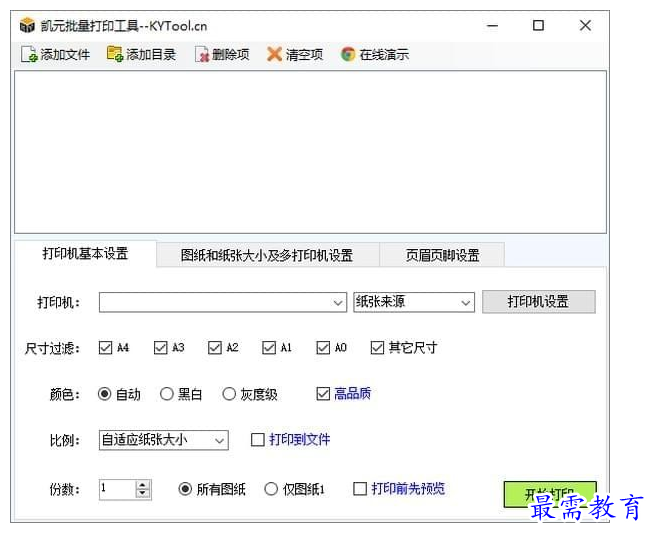Open 在线演示 online demo Chrome icon
This screenshot has height=539, width=652.
coord(348,54)
